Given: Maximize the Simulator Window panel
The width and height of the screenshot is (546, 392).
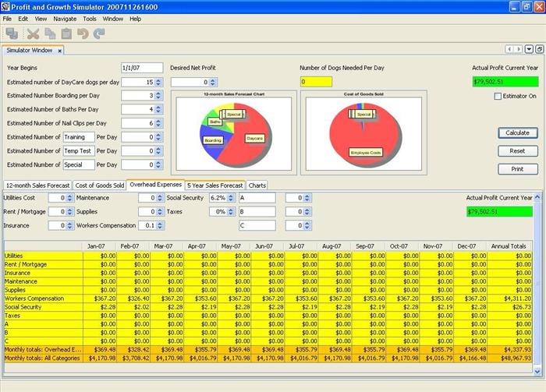Looking at the screenshot, I should (x=539, y=49).
